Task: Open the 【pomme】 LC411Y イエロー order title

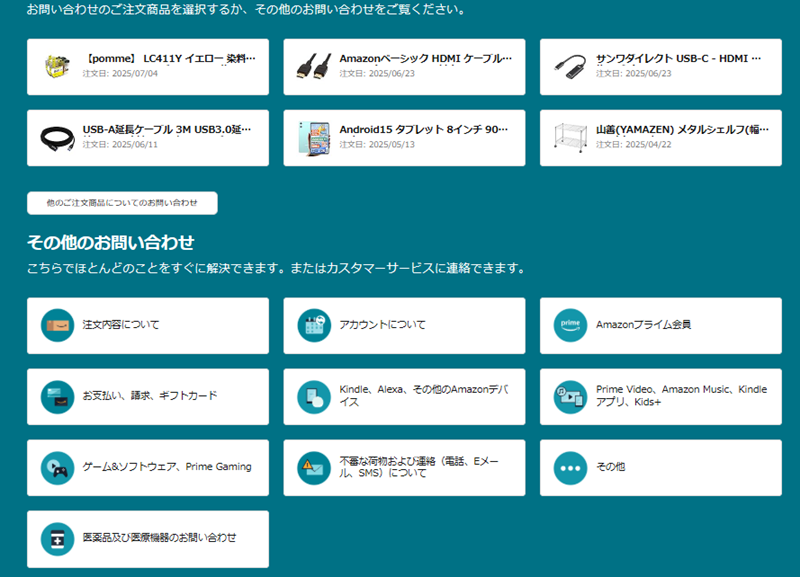Action: pos(169,59)
